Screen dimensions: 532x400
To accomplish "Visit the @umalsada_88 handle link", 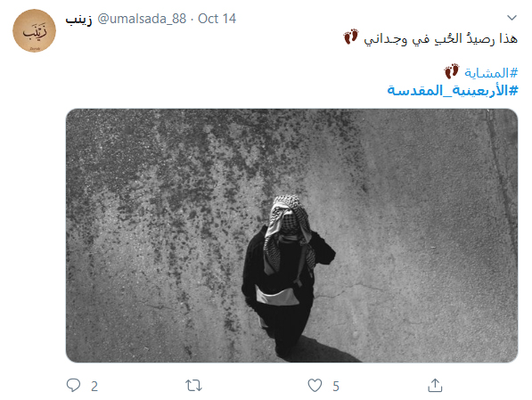I will pyautogui.click(x=142, y=19).
